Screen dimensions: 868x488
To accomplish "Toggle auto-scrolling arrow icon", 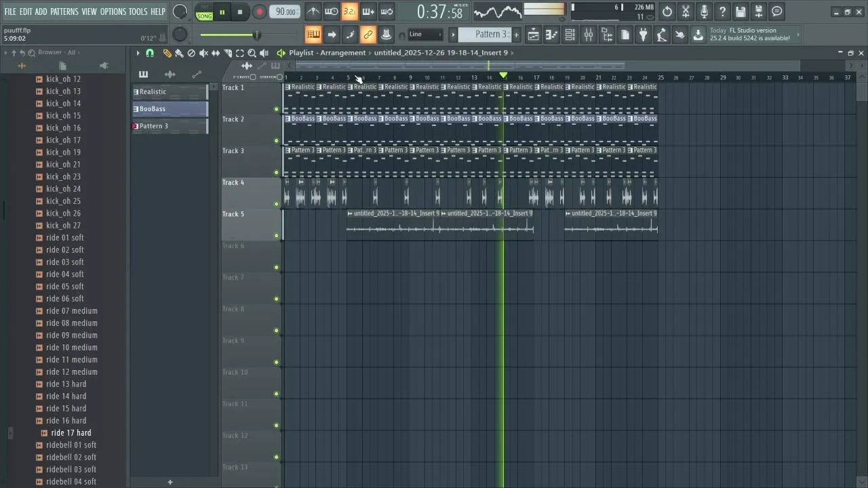I will point(331,35).
